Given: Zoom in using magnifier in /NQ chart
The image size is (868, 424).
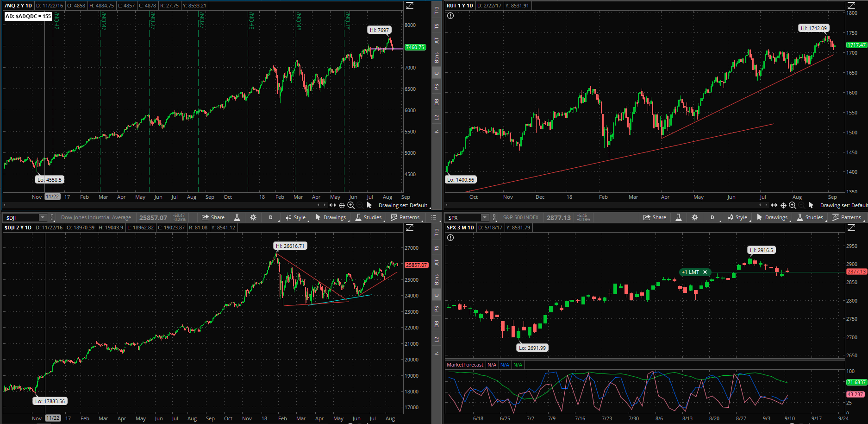Looking at the screenshot, I should coord(351,205).
